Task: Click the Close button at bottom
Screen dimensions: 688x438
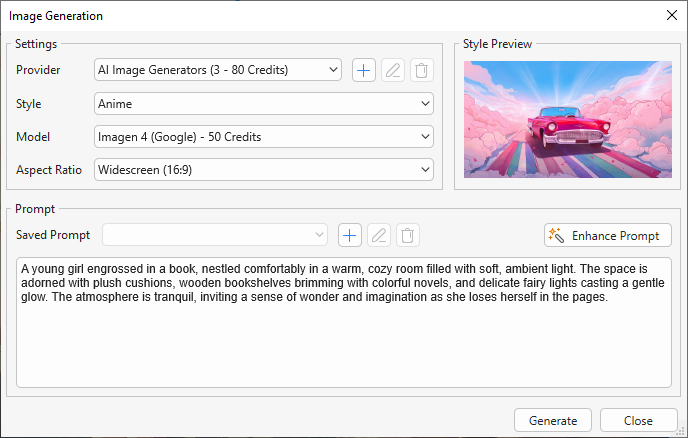Action: [637, 421]
